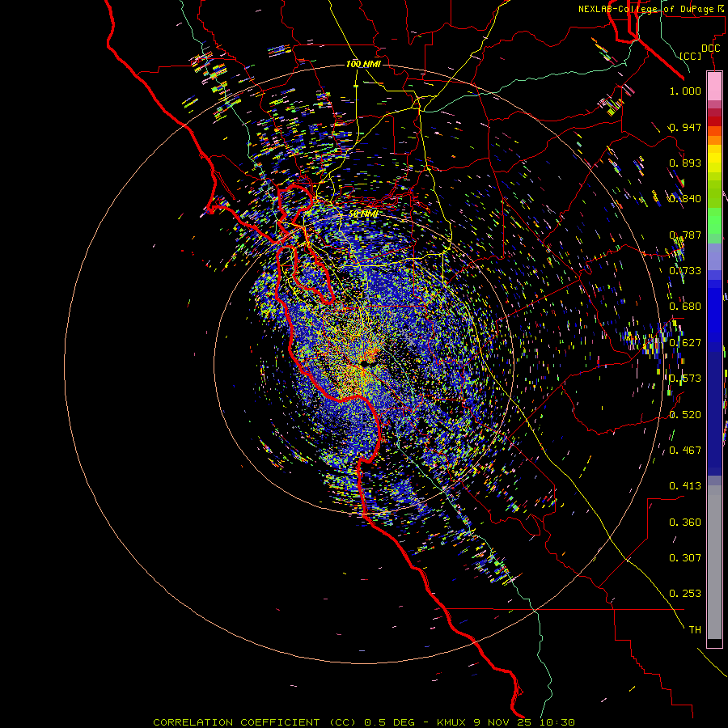
Task: Click the 1.000 scale value
Action: pyautogui.click(x=685, y=91)
